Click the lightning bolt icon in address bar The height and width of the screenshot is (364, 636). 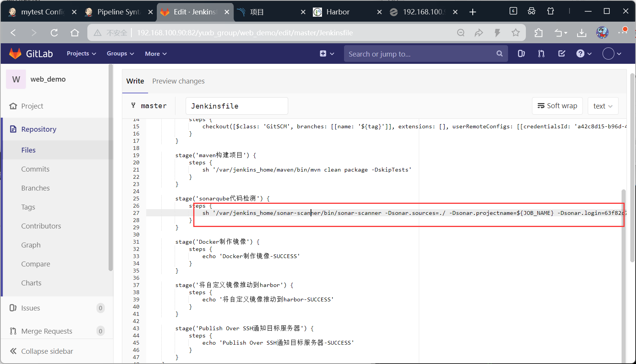[497, 33]
